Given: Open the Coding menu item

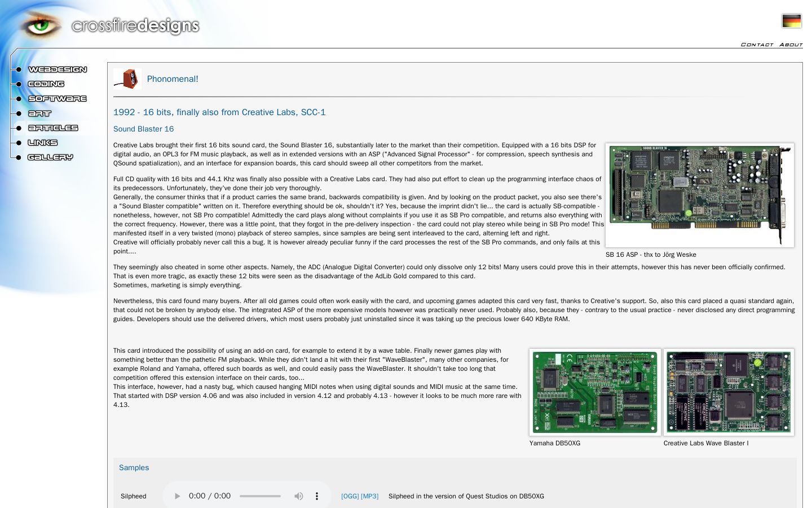Looking at the screenshot, I should point(46,84).
